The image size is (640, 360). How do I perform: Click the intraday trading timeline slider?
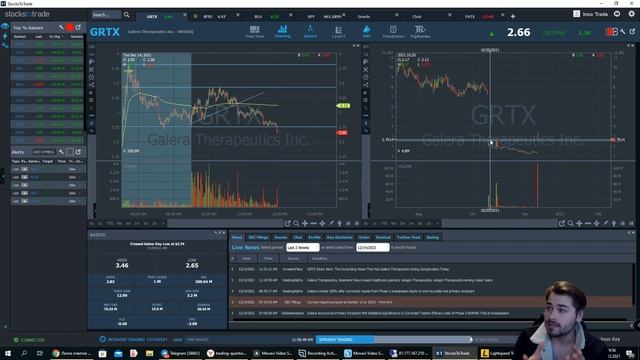point(394,339)
